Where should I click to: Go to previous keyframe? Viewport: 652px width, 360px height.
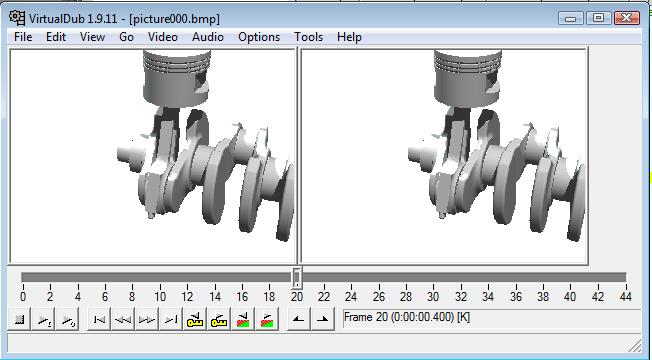click(195, 320)
